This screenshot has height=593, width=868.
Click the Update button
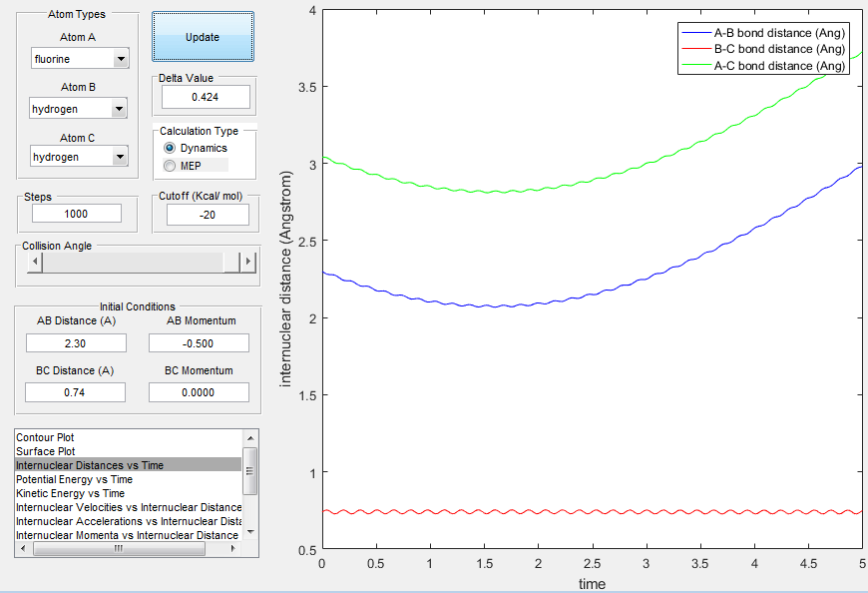(203, 37)
